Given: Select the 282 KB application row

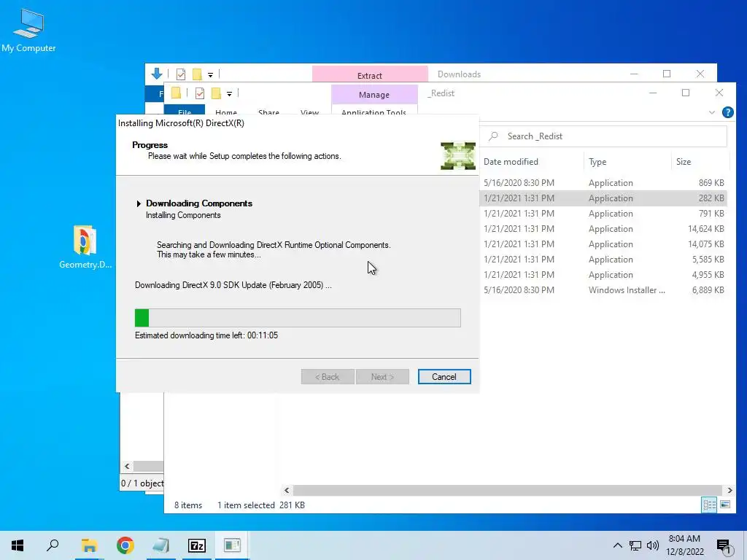Looking at the screenshot, I should tap(603, 198).
